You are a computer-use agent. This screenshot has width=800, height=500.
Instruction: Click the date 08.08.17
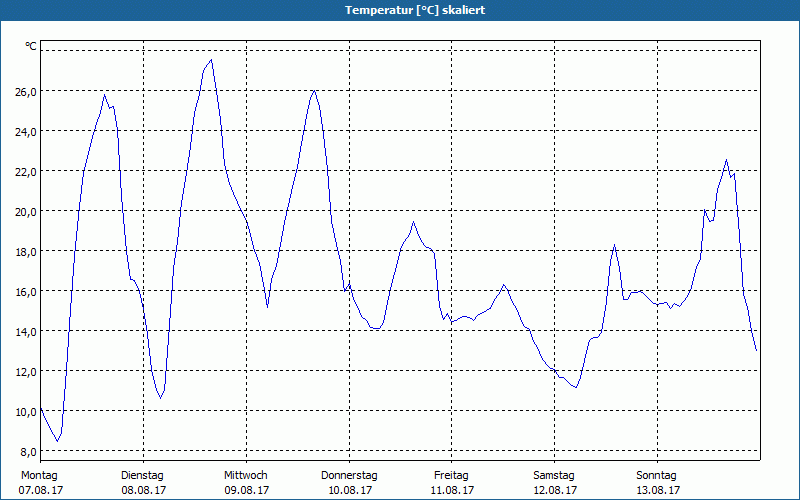(143, 491)
